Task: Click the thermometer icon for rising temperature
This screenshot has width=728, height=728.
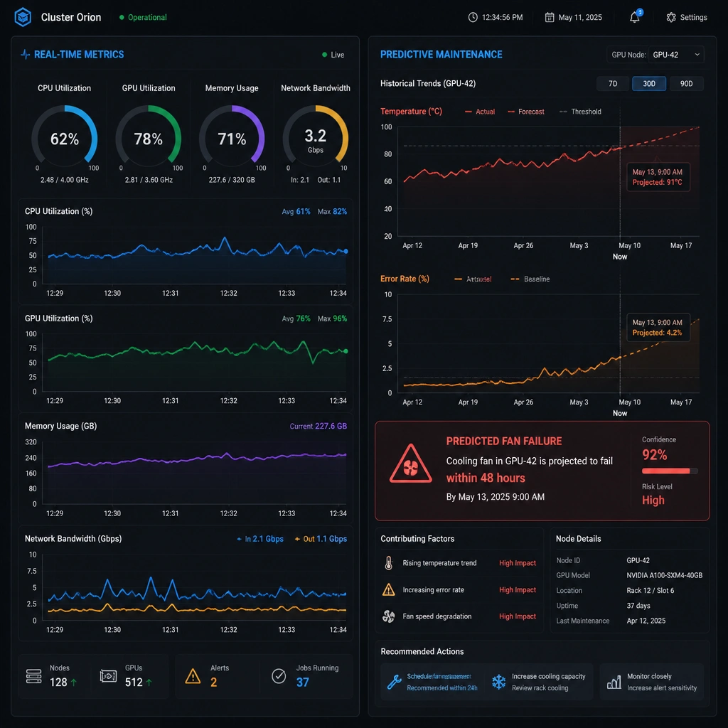Action: 389,563
